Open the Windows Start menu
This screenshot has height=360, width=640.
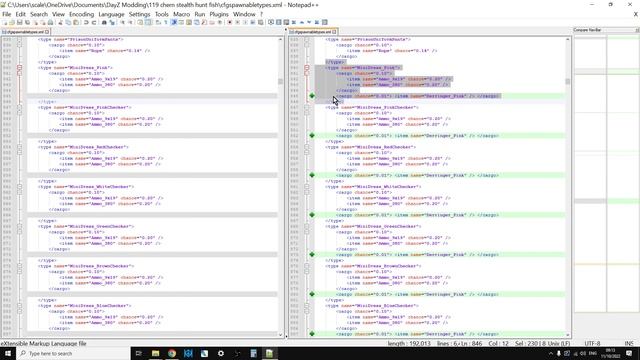coord(8,353)
